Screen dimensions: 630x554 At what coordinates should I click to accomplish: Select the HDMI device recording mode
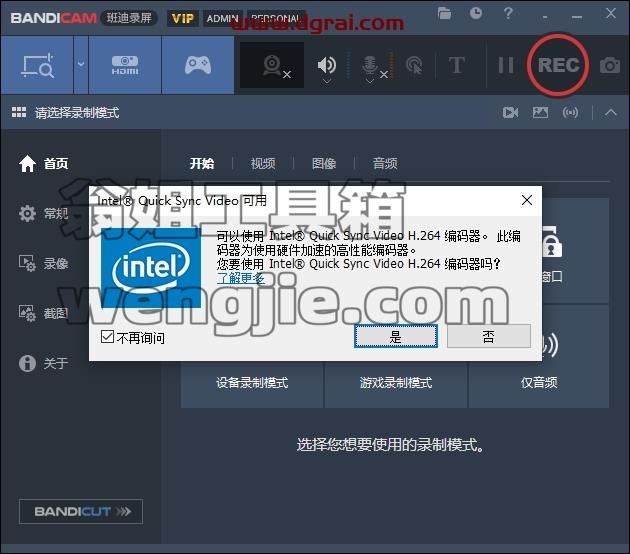click(125, 65)
